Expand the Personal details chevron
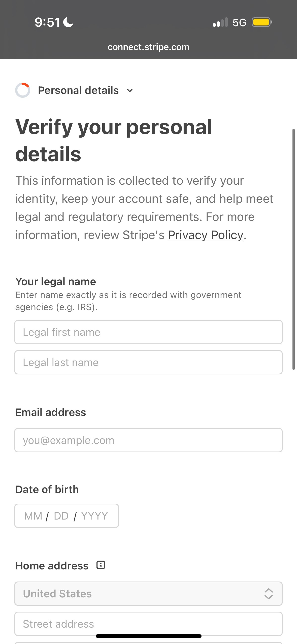 pos(130,90)
